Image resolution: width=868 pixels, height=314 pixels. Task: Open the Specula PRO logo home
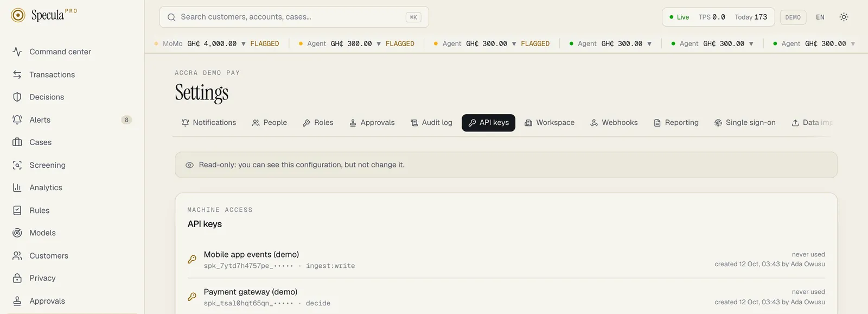44,15
